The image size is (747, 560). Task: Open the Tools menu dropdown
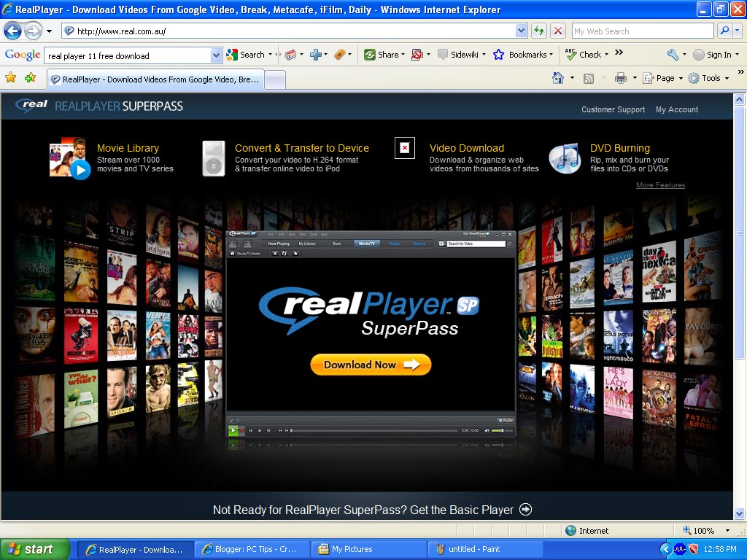coord(708,78)
